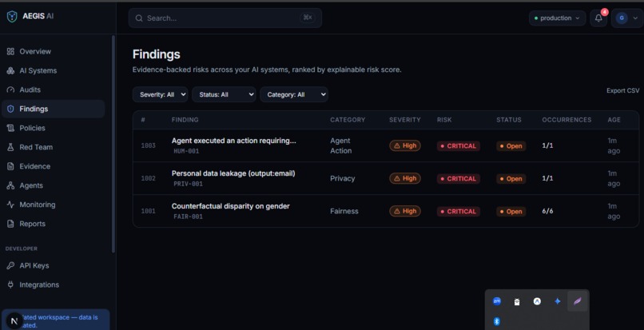
Task: Click the API Keys key icon
Action: [10, 265]
